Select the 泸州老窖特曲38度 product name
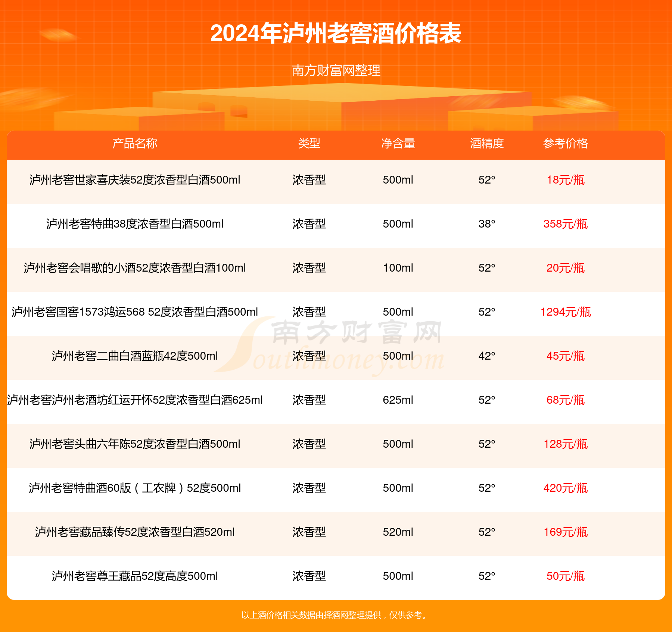The image size is (672, 632). 135,224
